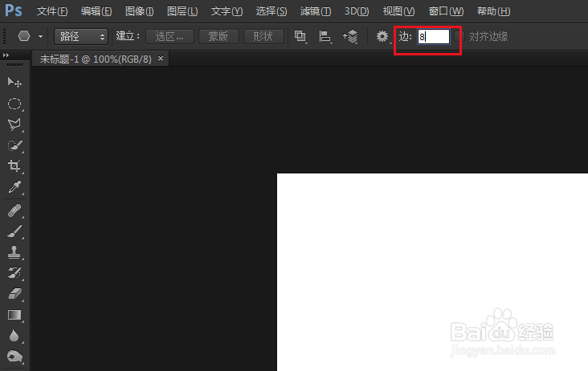The image size is (588, 371).
Task: Open the tool preset picker arrow
Action: coord(40,36)
